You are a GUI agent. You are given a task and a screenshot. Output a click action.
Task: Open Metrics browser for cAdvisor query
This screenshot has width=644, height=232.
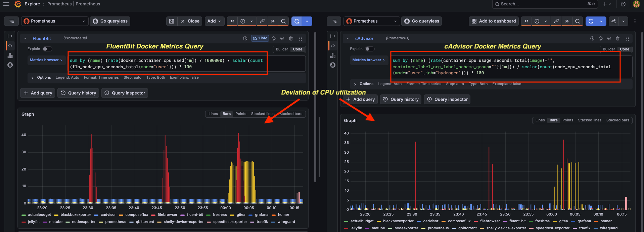pyautogui.click(x=368, y=60)
